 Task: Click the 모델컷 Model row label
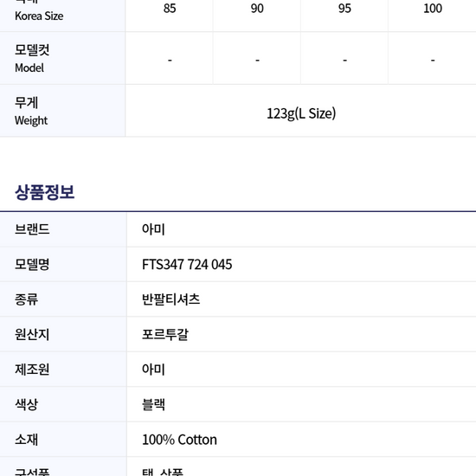coord(32,58)
